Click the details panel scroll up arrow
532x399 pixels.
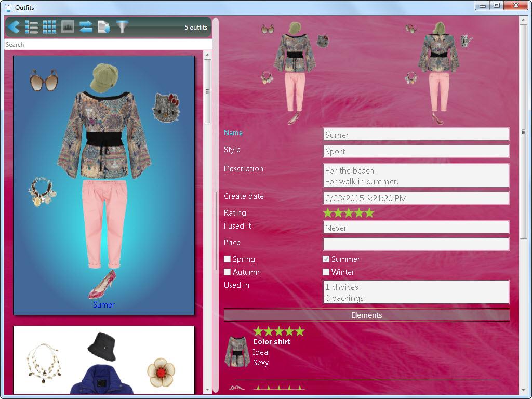[523, 19]
